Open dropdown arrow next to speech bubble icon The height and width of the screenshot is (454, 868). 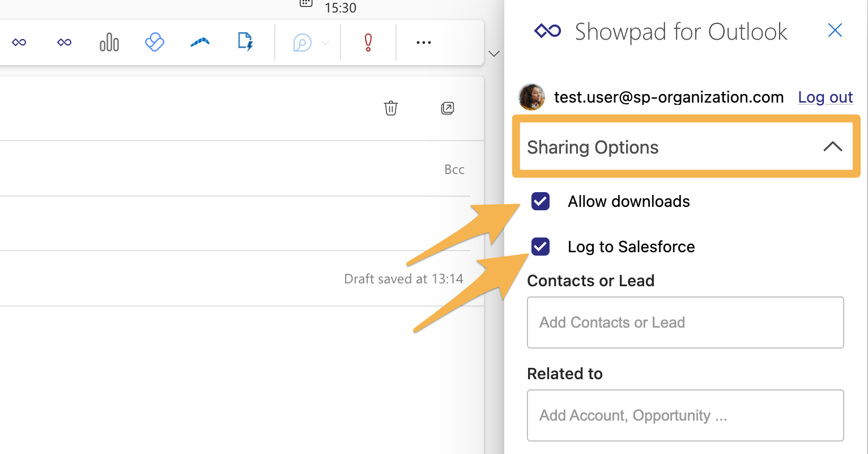[325, 43]
